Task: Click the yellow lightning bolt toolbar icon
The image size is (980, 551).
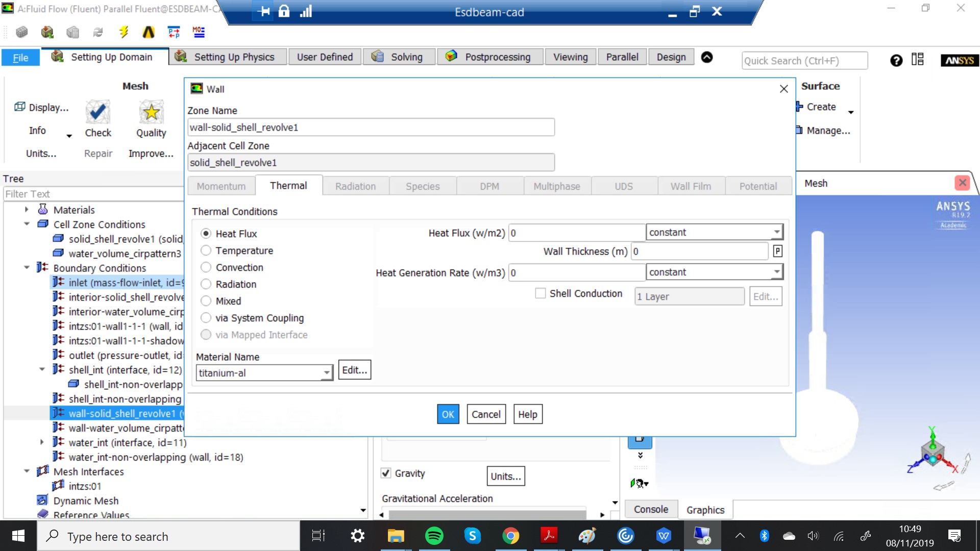Action: point(124,33)
